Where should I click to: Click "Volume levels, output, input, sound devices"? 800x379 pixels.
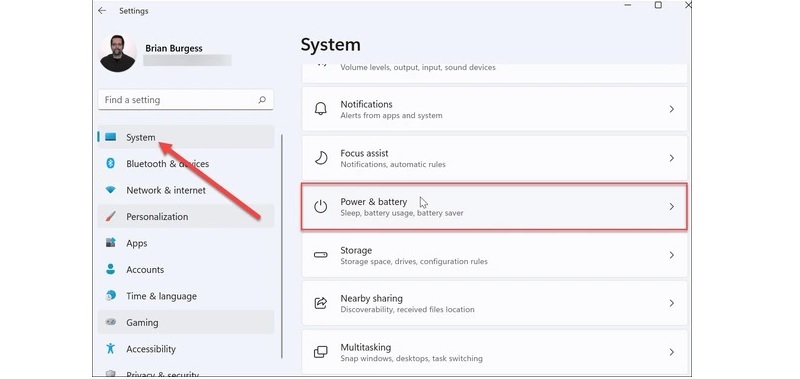pos(418,67)
